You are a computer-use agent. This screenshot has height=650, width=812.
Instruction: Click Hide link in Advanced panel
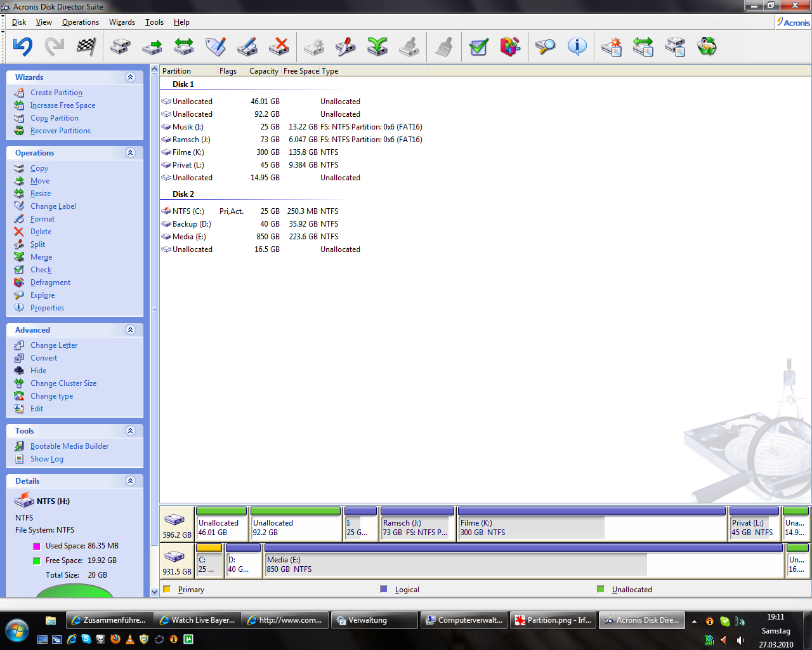click(x=38, y=371)
